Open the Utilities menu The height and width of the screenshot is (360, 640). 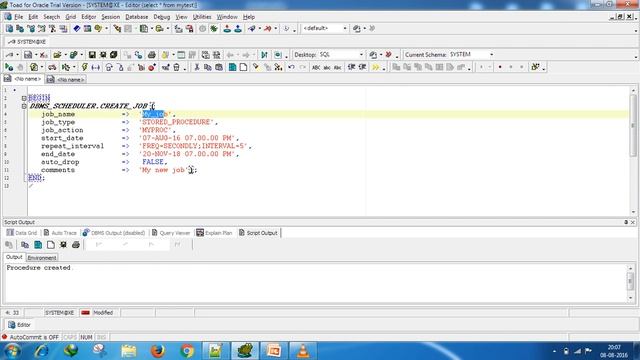pyautogui.click(x=202, y=17)
